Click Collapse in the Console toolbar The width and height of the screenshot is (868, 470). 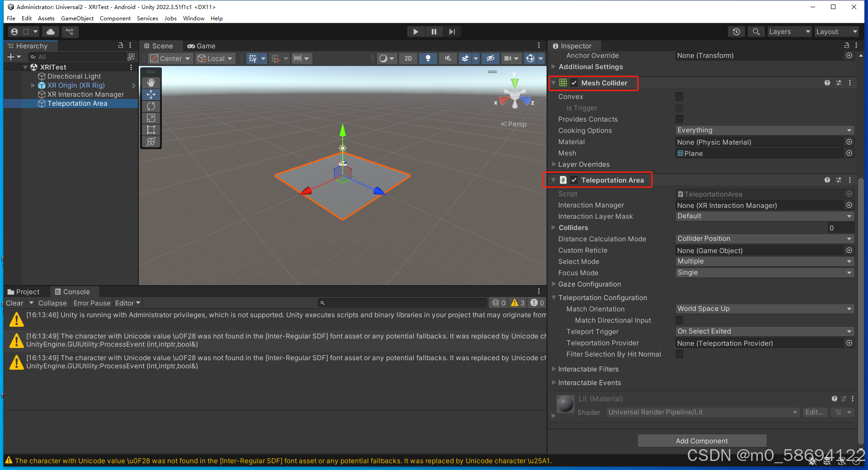tap(52, 303)
